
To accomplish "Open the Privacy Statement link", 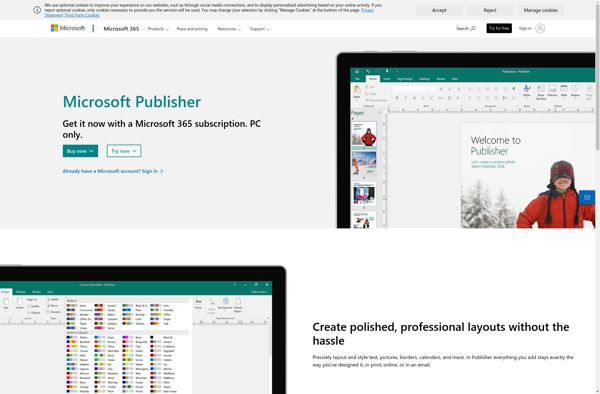I will [x=367, y=10].
